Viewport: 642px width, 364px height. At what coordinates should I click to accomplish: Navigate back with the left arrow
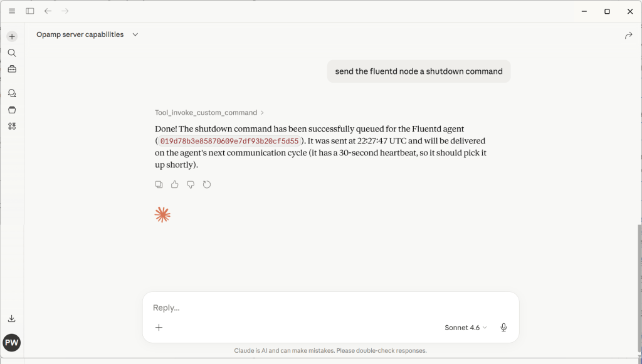click(48, 11)
